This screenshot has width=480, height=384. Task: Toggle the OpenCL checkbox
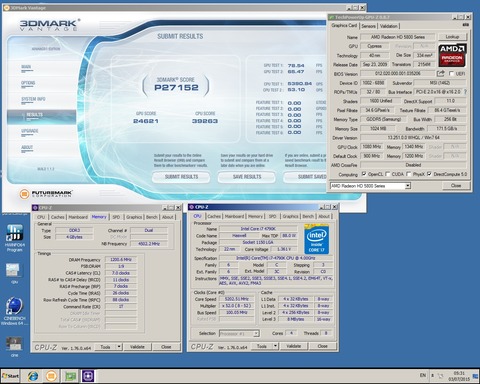[364, 174]
